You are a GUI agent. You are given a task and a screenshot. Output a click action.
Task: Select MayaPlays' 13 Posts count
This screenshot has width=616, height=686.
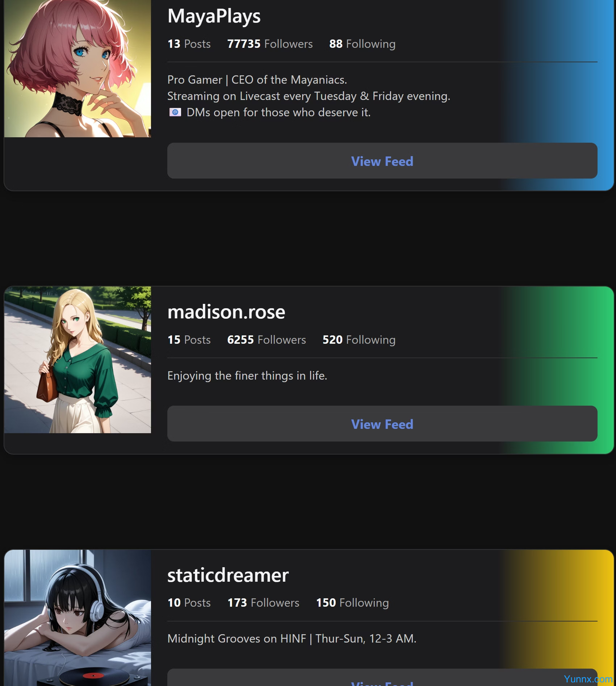189,44
